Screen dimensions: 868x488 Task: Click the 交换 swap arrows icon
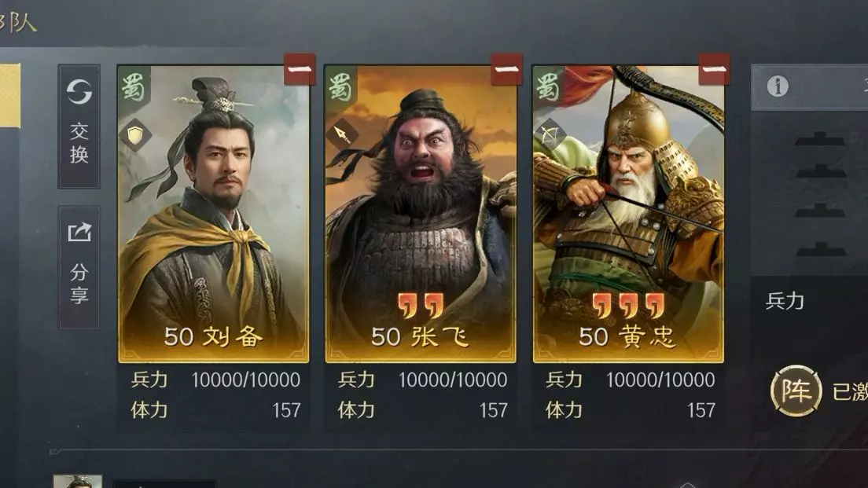click(79, 92)
